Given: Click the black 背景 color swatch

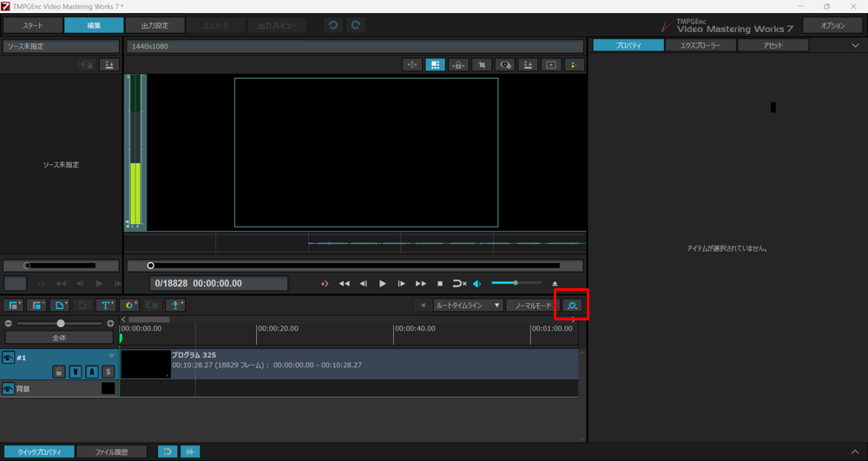Looking at the screenshot, I should tap(108, 388).
